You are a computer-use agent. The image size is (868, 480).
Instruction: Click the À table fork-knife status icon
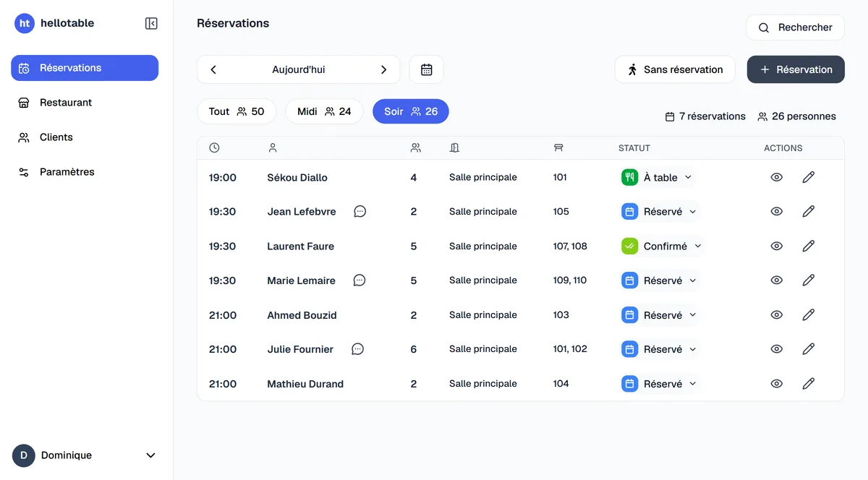pyautogui.click(x=630, y=177)
